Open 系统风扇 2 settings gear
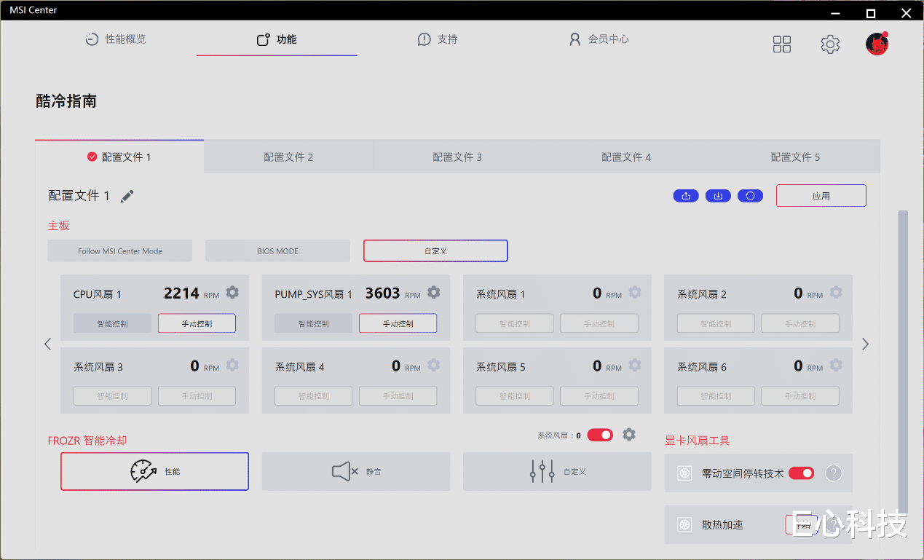The width and height of the screenshot is (924, 560). [836, 293]
